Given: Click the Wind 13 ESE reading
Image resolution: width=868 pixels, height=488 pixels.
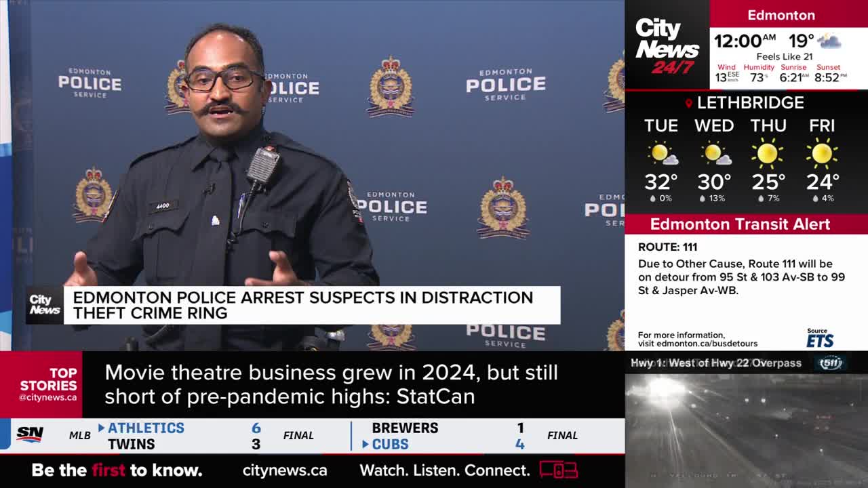Looking at the screenshot, I should (727, 75).
